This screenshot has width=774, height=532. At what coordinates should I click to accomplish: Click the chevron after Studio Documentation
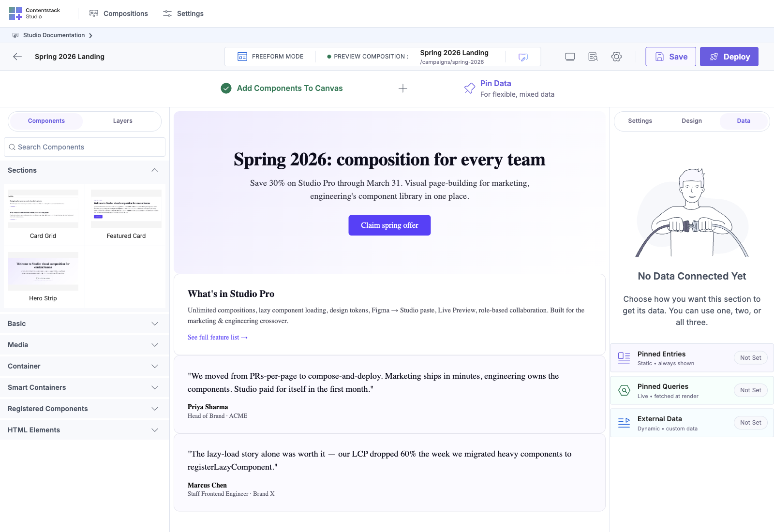tap(90, 35)
